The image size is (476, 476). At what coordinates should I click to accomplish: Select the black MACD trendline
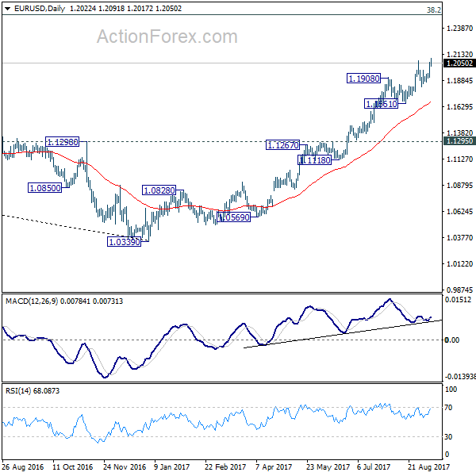[x=343, y=334]
